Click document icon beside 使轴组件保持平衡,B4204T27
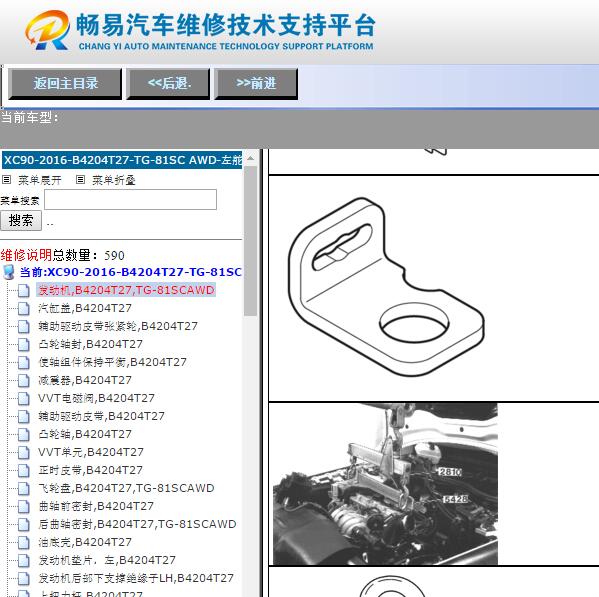 pos(24,362)
